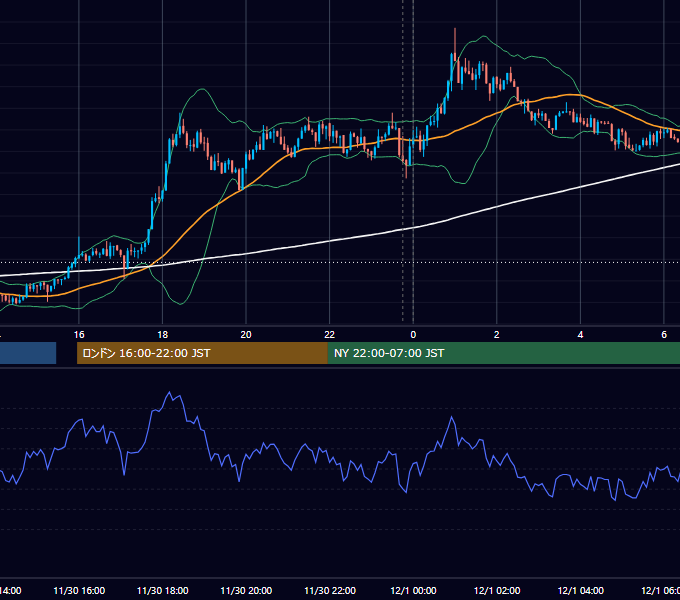Click the 12/1 00:00 time label
The image size is (680, 600).
click(413, 591)
